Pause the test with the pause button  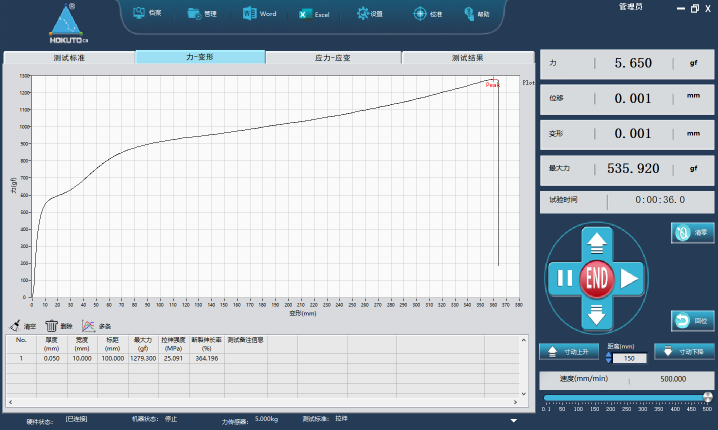pos(564,278)
